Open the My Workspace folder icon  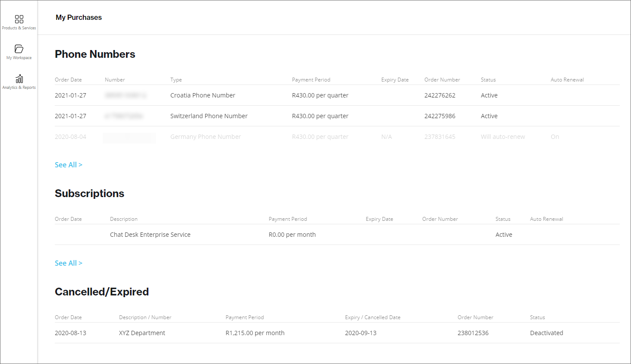[19, 49]
